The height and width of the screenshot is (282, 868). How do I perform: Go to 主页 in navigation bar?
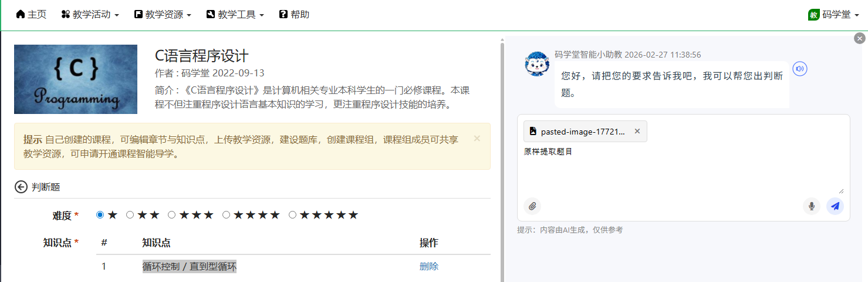tap(31, 15)
